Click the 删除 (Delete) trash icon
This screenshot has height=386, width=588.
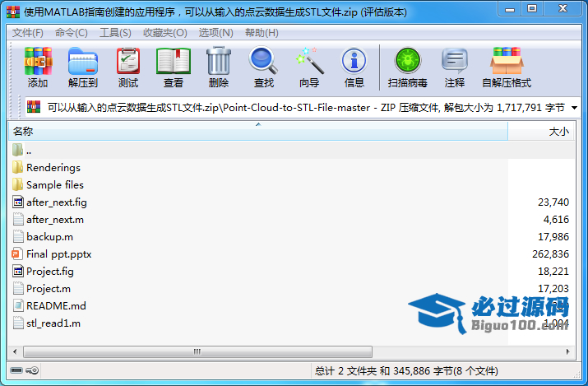[x=219, y=61]
